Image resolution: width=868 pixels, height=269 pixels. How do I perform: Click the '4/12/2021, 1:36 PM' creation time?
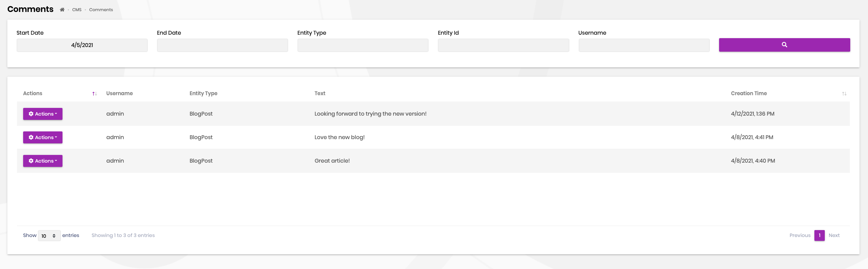[x=753, y=114]
